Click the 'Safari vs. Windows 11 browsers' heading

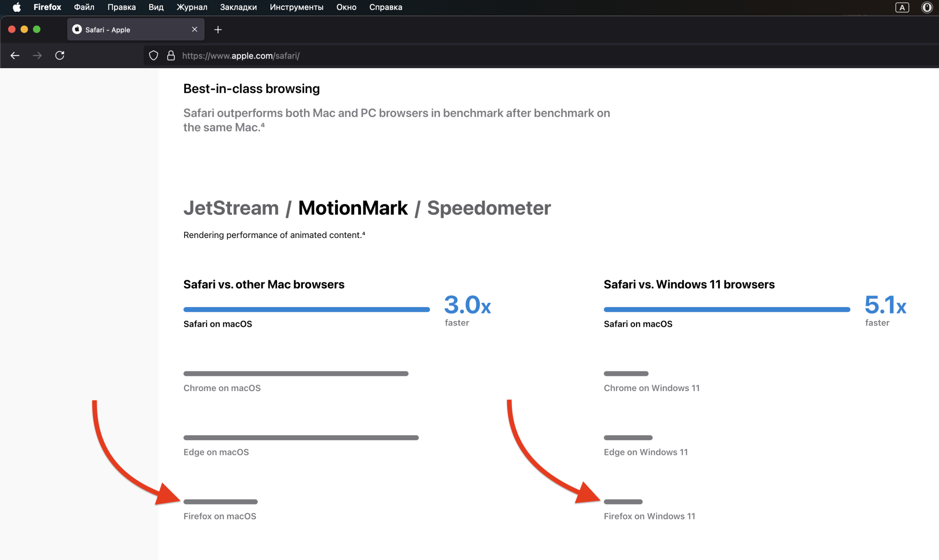pos(689,284)
